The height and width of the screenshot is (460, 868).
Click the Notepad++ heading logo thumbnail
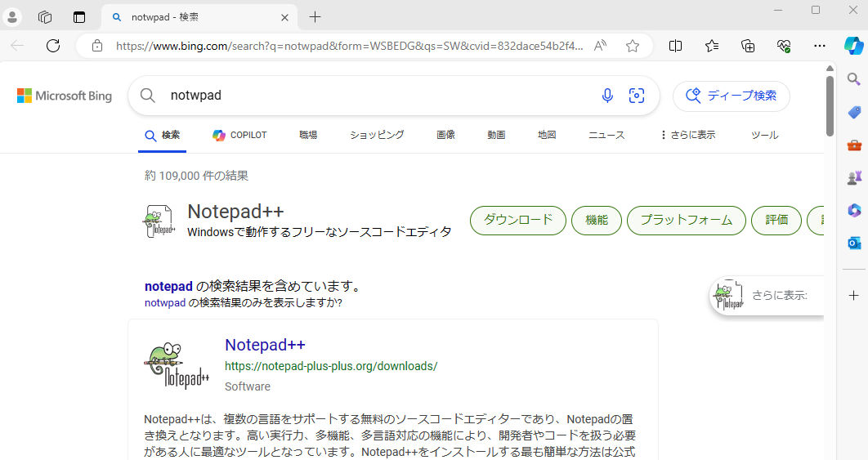[159, 221]
